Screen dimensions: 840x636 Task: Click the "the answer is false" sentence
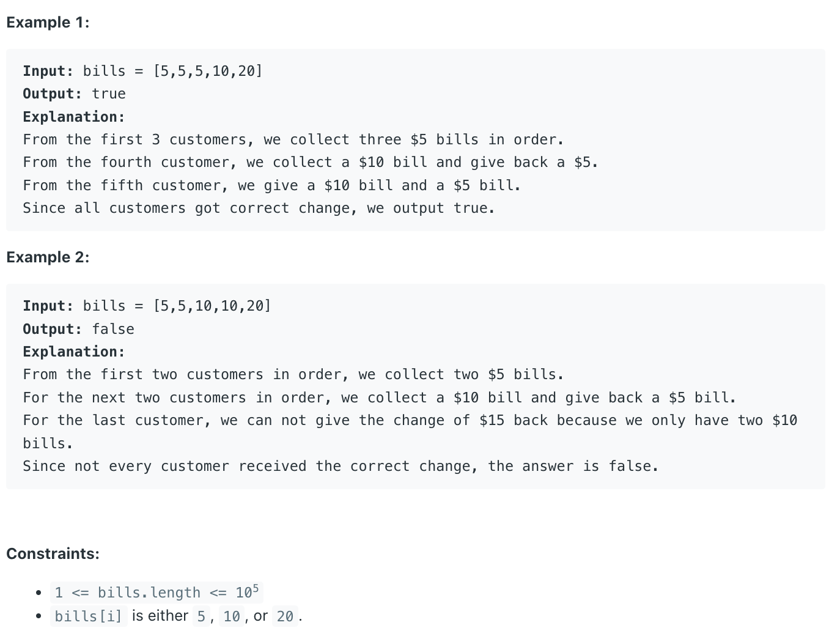click(x=341, y=466)
